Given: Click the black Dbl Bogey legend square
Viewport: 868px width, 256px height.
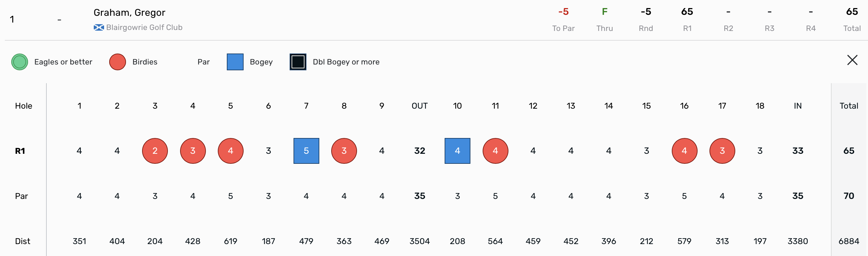Looking at the screenshot, I should click(x=298, y=62).
